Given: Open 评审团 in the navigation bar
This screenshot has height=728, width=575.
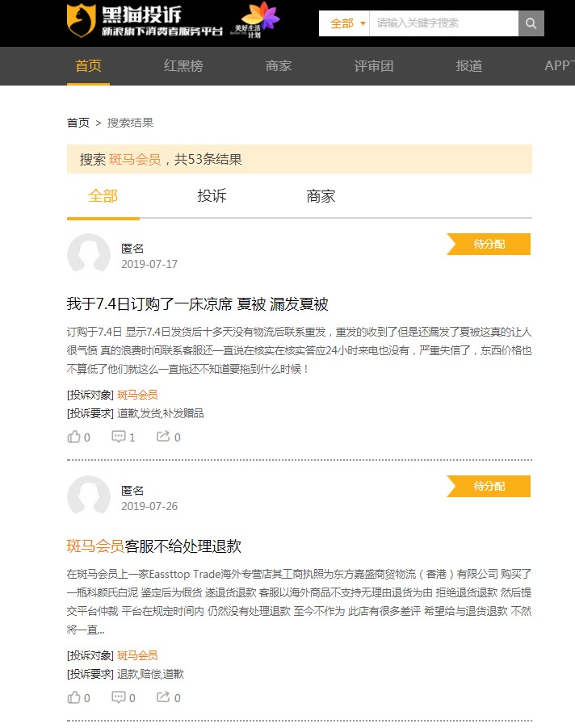Looking at the screenshot, I should click(x=373, y=66).
